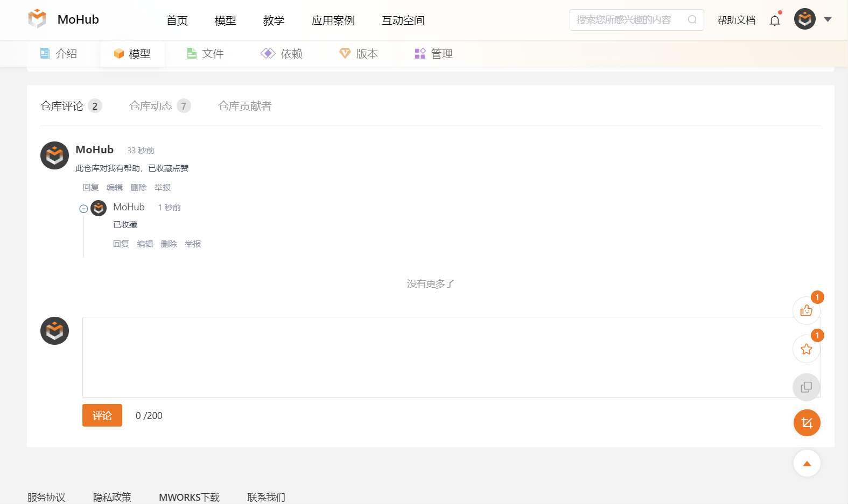Select the 仓库贡献者 tab

(x=245, y=106)
